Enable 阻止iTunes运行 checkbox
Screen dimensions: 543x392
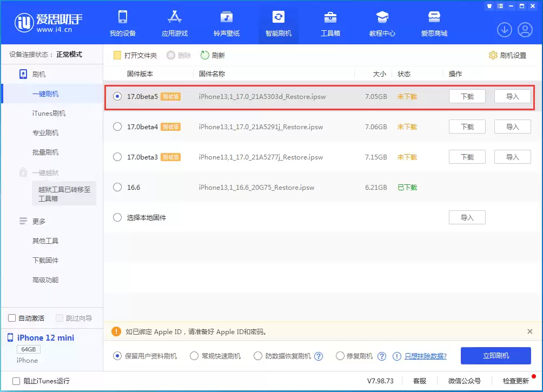[x=16, y=381]
